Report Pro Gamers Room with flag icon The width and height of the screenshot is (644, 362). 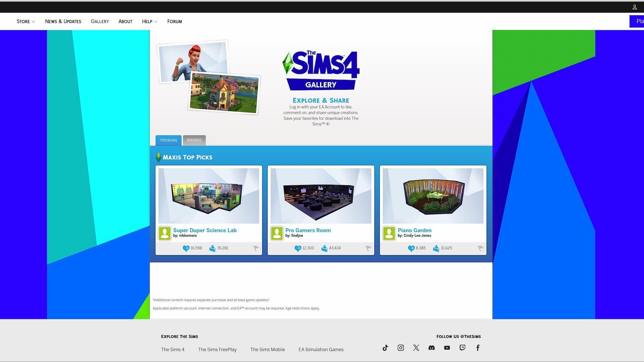(x=368, y=248)
